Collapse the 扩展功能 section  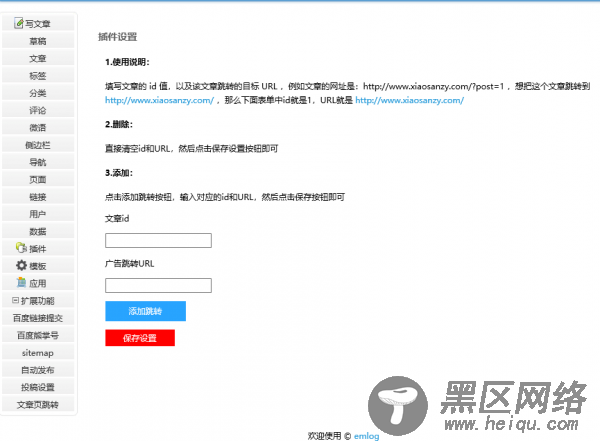[x=15, y=301]
